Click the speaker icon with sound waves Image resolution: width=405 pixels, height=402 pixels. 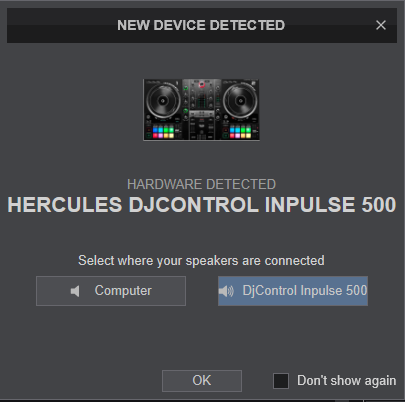click(226, 291)
